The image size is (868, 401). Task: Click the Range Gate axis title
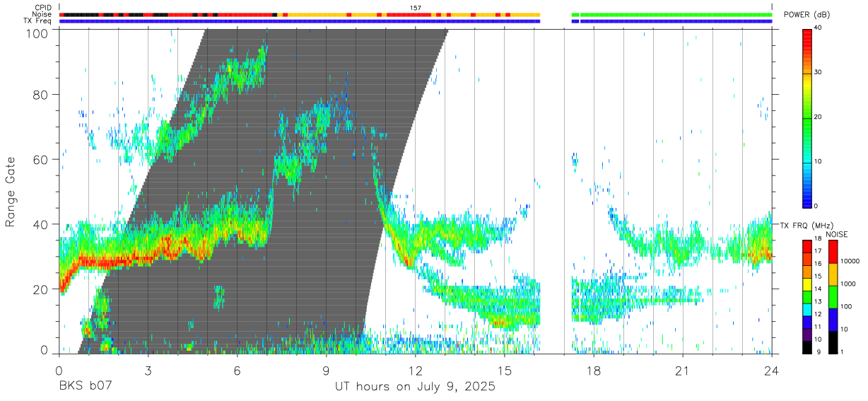(x=11, y=192)
